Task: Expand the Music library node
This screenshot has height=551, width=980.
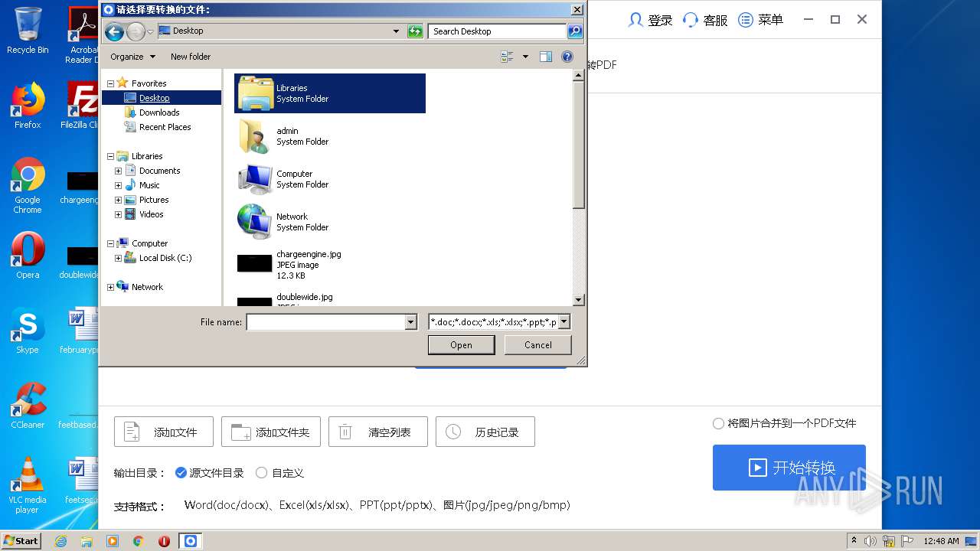Action: [118, 185]
